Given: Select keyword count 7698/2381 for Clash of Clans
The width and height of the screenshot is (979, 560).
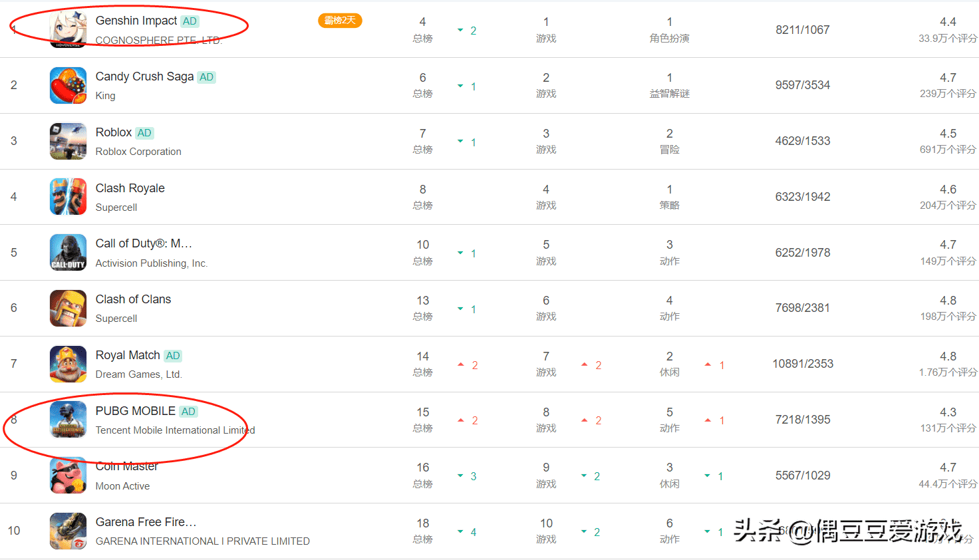Looking at the screenshot, I should click(803, 308).
